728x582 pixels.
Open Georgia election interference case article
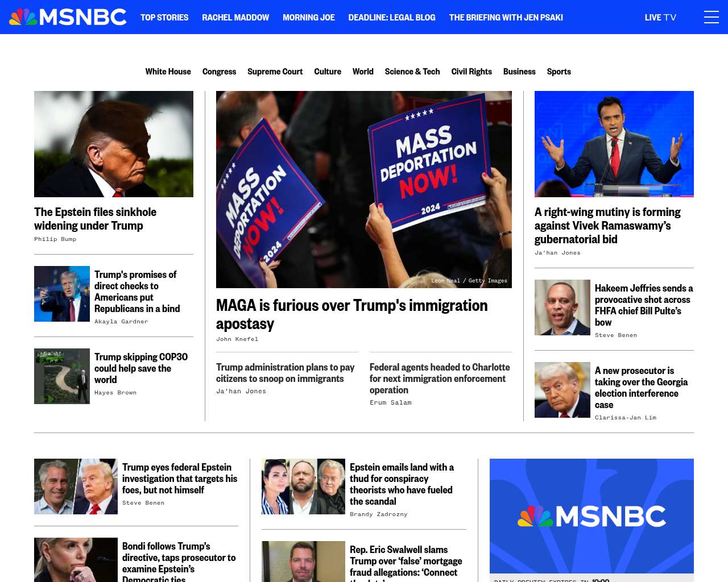pyautogui.click(x=642, y=388)
